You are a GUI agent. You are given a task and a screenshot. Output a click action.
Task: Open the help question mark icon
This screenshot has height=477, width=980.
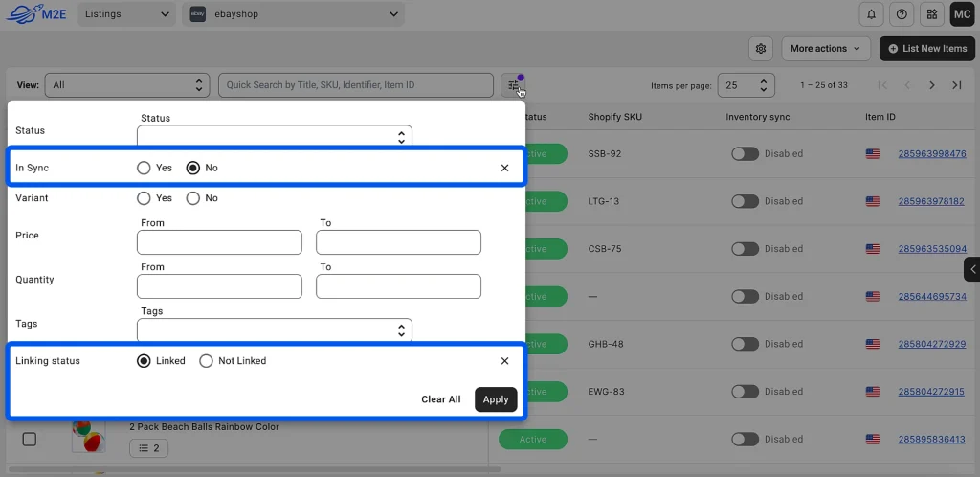pyautogui.click(x=901, y=14)
